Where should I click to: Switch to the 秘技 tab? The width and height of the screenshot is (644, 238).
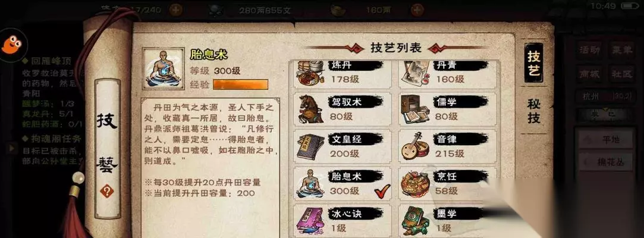534,111
